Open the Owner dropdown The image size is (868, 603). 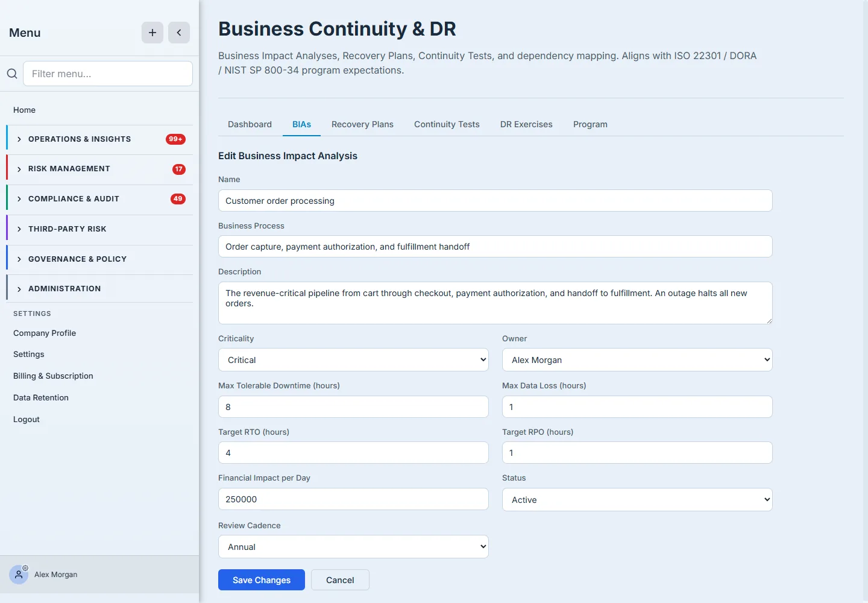637,360
